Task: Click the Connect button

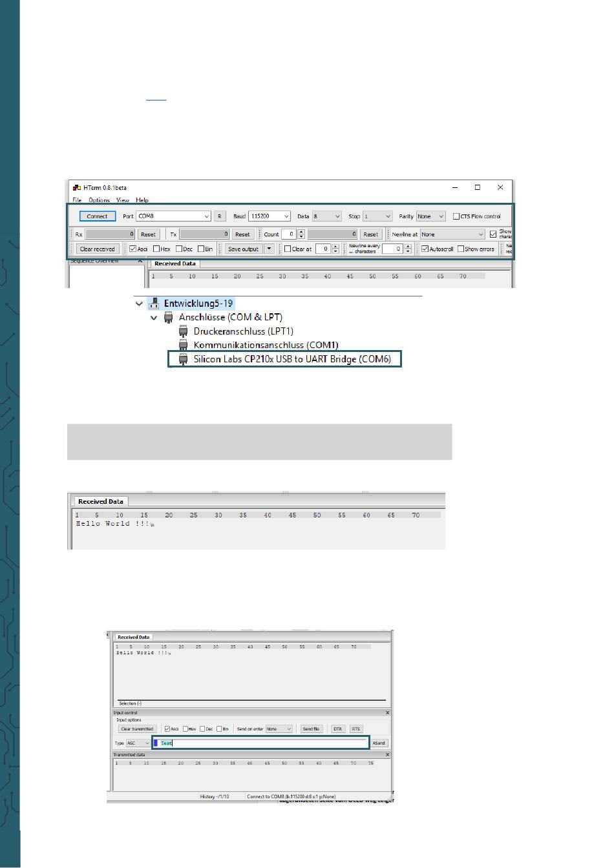Action: pos(97,216)
